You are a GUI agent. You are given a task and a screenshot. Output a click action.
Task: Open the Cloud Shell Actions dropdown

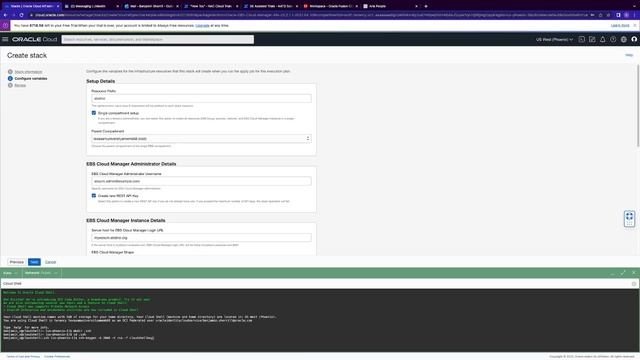[10, 273]
